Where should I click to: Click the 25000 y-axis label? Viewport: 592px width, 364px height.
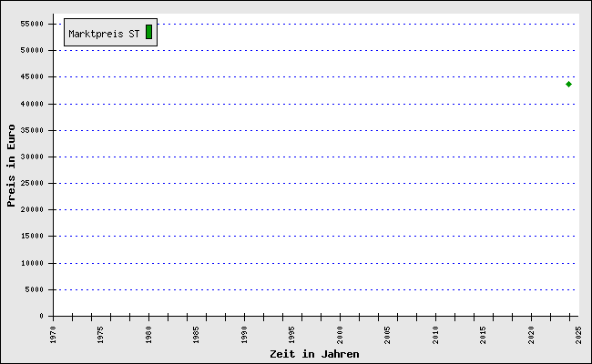pyautogui.click(x=32, y=183)
